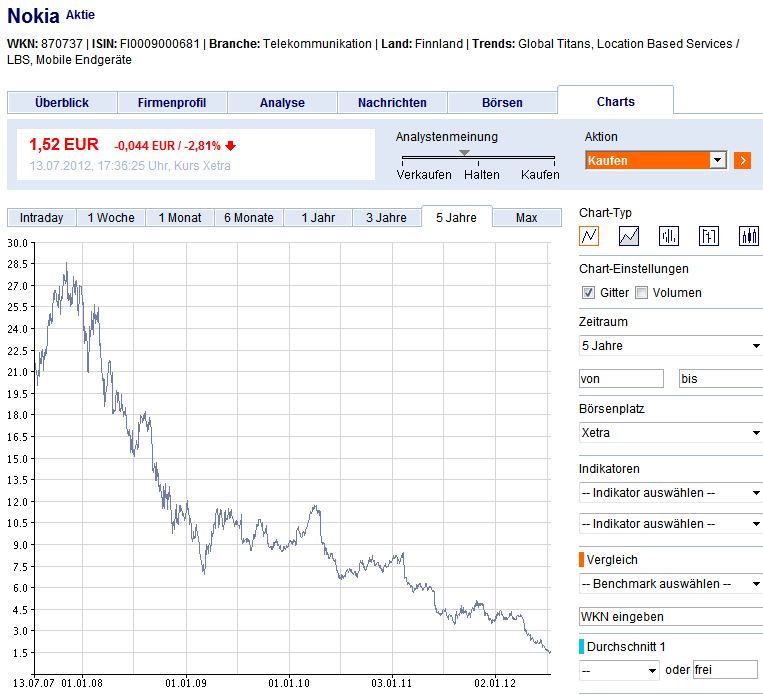Show the 6 Monate chart period
This screenshot has width=763, height=697.
point(249,218)
